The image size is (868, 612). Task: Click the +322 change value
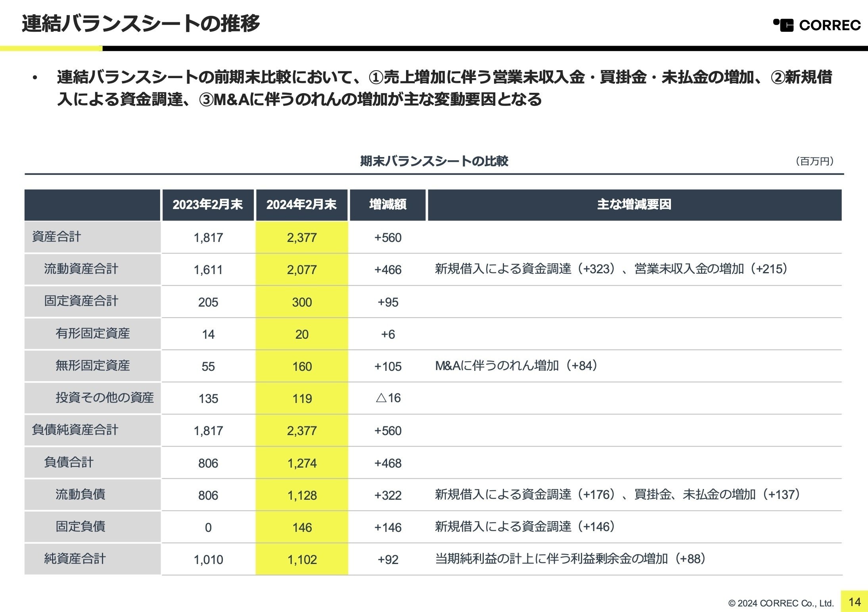388,496
